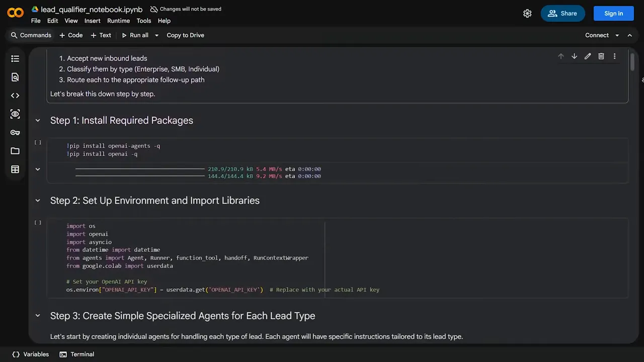Delete the cell with trash icon
Screen dimensions: 644x362
601,56
